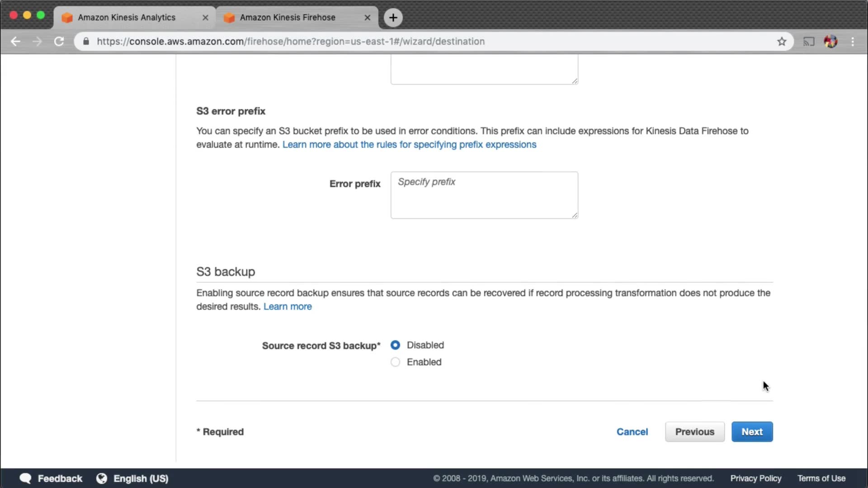Close the Kinesis Analytics tab
The width and height of the screenshot is (868, 488).
205,18
